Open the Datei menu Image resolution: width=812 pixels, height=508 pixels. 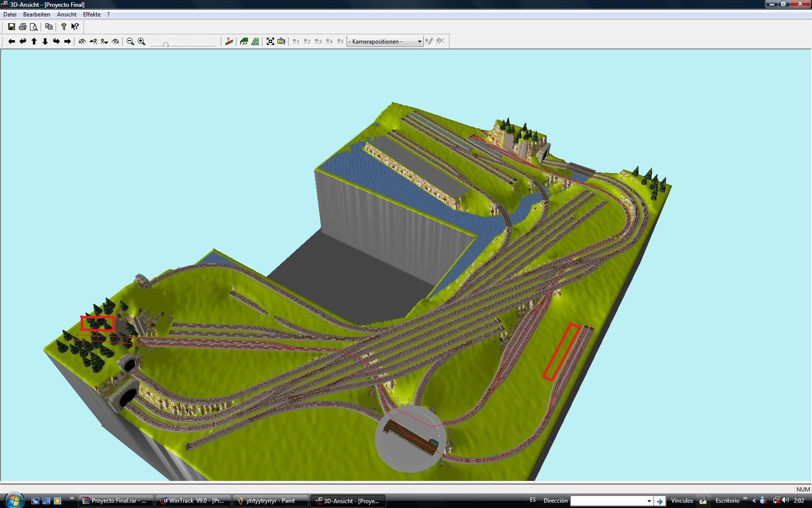tap(10, 15)
